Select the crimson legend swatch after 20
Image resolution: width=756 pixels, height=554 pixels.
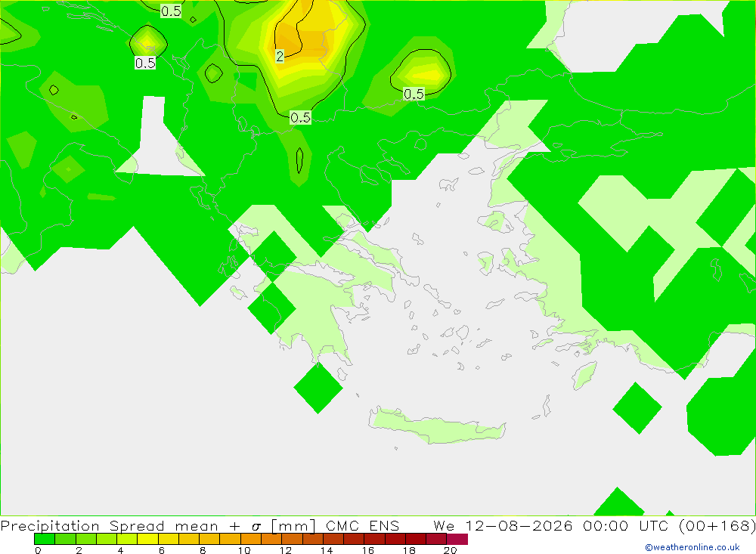pos(457,539)
